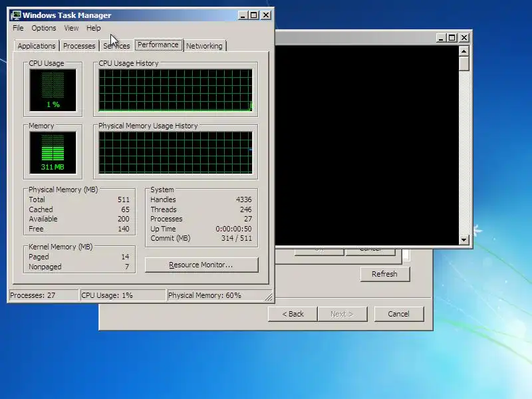The image size is (532, 399).
Task: Click the Handles count 4336
Action: [x=243, y=199]
